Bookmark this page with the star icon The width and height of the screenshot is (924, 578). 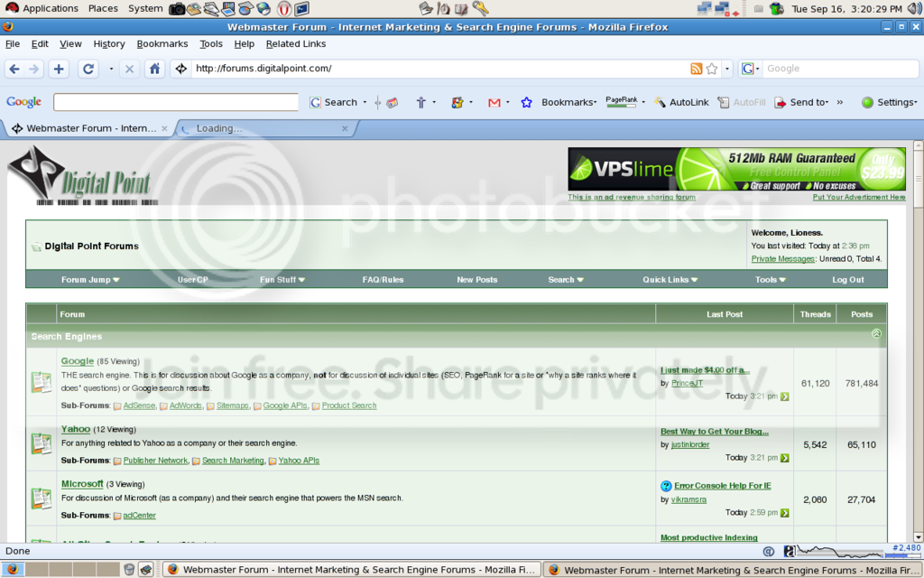712,69
